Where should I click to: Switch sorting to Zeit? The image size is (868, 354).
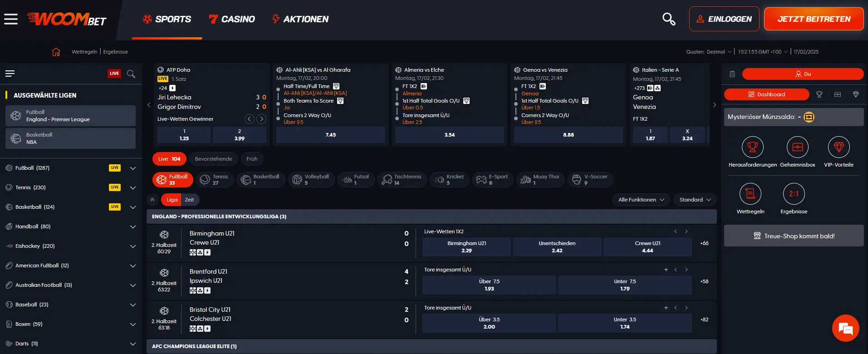click(x=190, y=200)
